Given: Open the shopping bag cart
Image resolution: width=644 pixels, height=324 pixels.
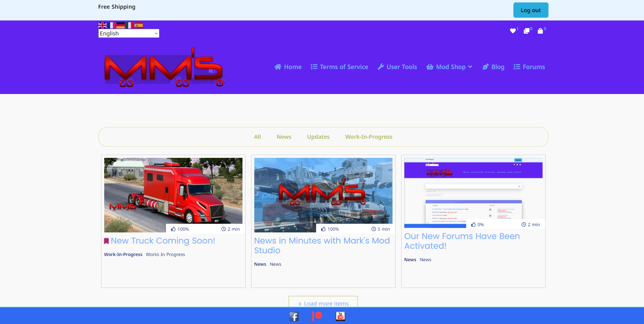Looking at the screenshot, I should [540, 31].
